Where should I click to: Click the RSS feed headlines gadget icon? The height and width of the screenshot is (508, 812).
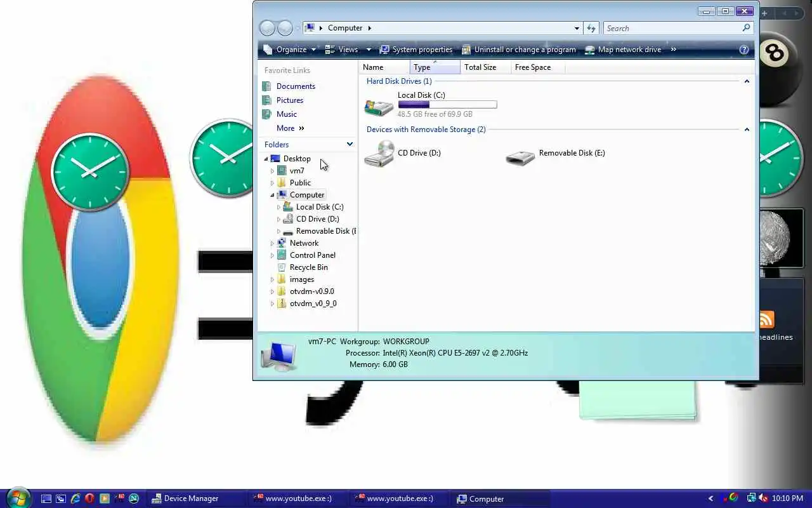coord(766,319)
